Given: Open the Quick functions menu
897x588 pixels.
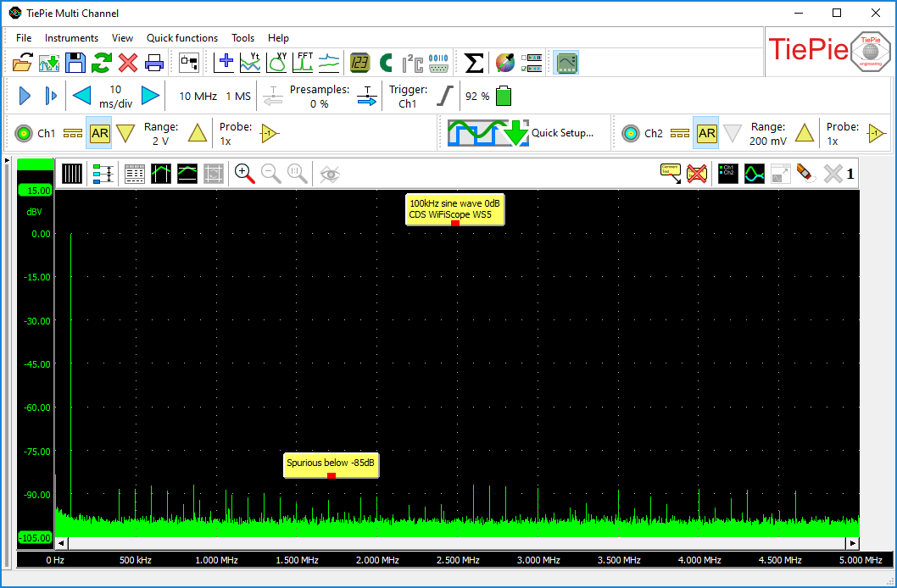Looking at the screenshot, I should click(181, 38).
